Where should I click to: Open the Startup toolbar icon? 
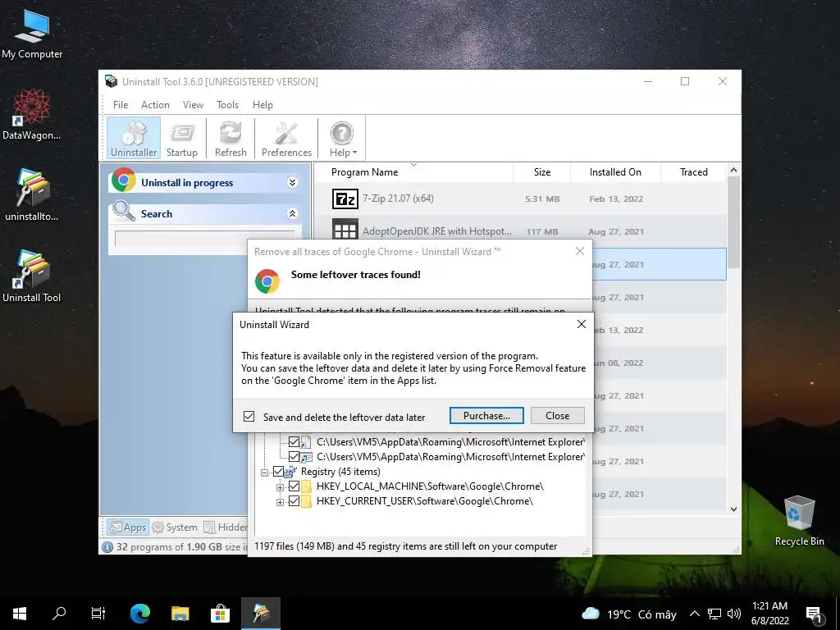(x=181, y=138)
